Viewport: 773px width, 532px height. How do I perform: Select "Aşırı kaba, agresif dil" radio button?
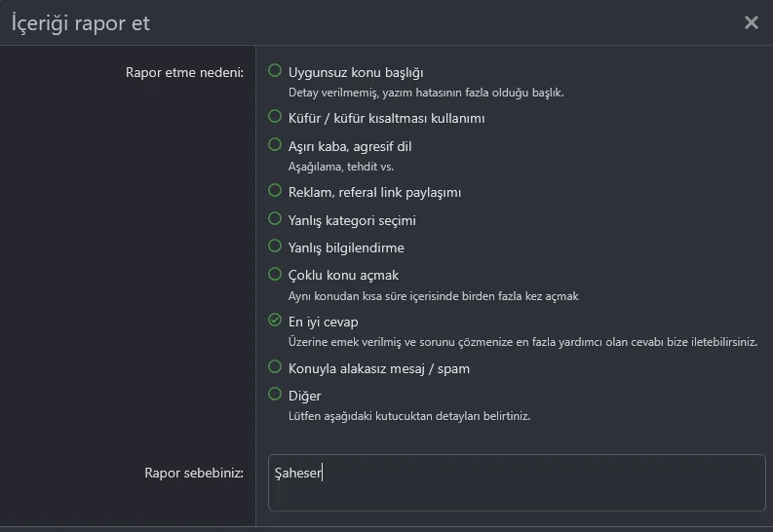click(x=275, y=145)
